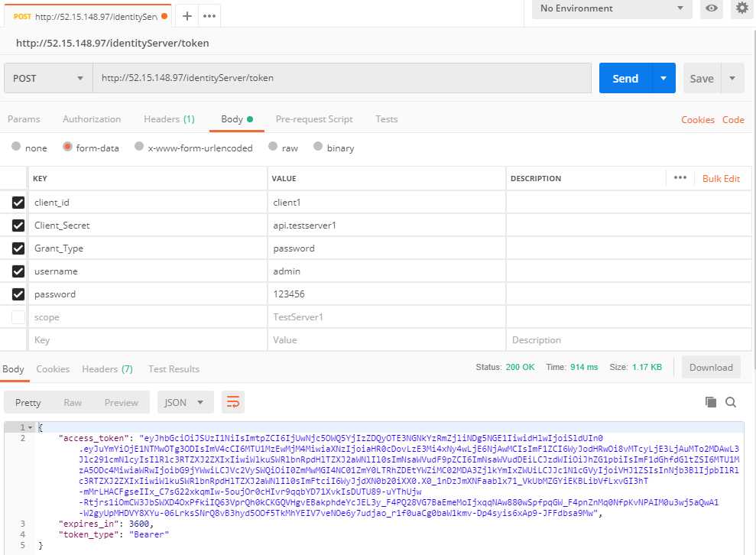Uncheck the password parameter checkbox
The image size is (756, 555).
[18, 294]
